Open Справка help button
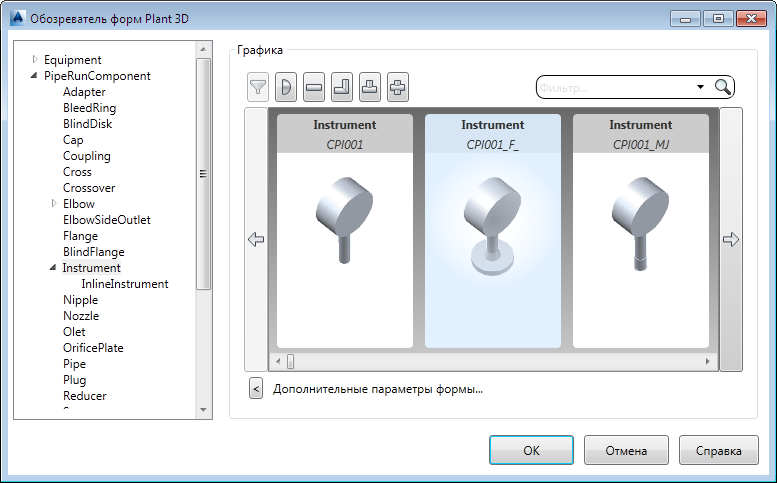This screenshot has width=777, height=483. coord(719,450)
